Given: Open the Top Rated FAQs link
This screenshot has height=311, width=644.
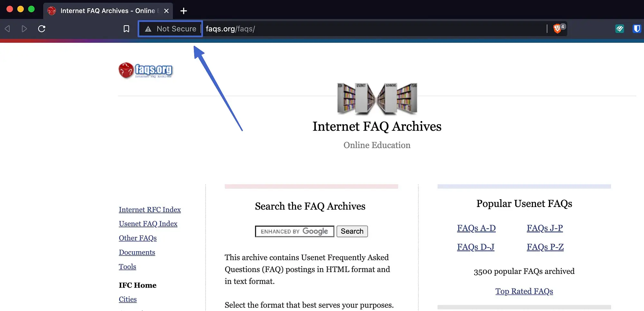Looking at the screenshot, I should point(524,291).
